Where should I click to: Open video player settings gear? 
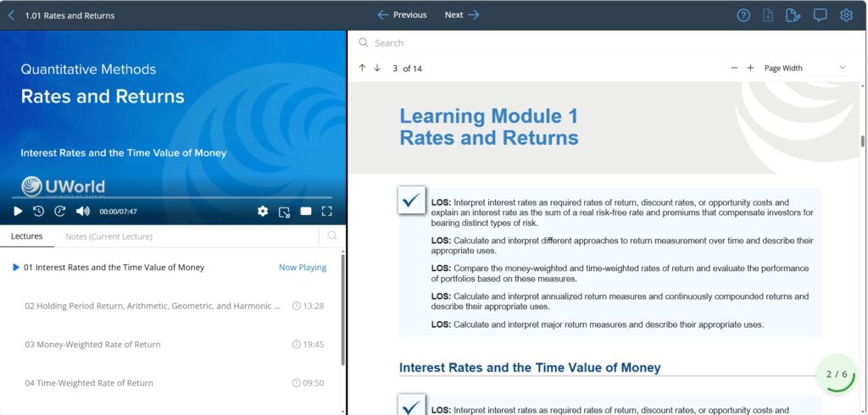[x=263, y=211]
